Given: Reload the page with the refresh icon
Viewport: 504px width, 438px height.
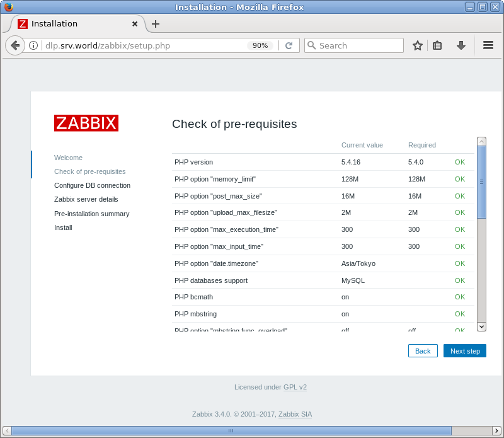Looking at the screenshot, I should tap(289, 45).
